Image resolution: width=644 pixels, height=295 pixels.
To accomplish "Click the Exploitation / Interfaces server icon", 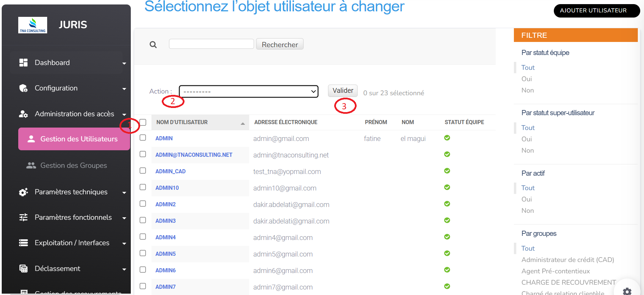I will [x=23, y=243].
